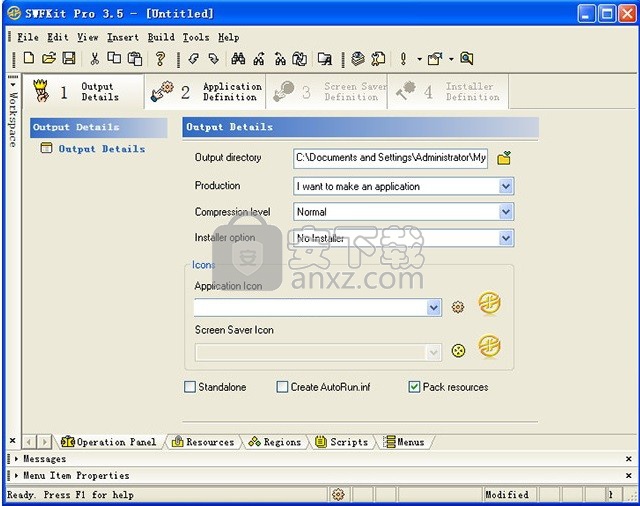Click the wrench tools toolbar icon
Viewport: 640px width, 506px height.
[378, 59]
